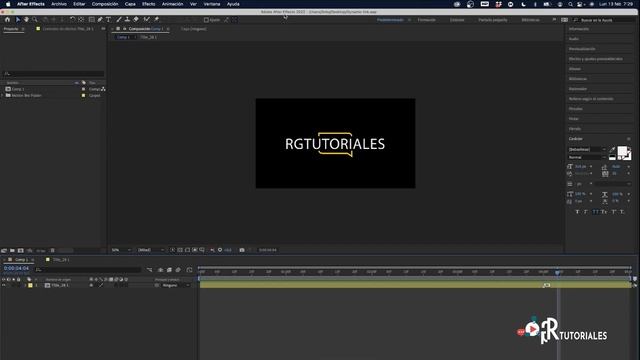Select the Eraser tool

point(136,19)
